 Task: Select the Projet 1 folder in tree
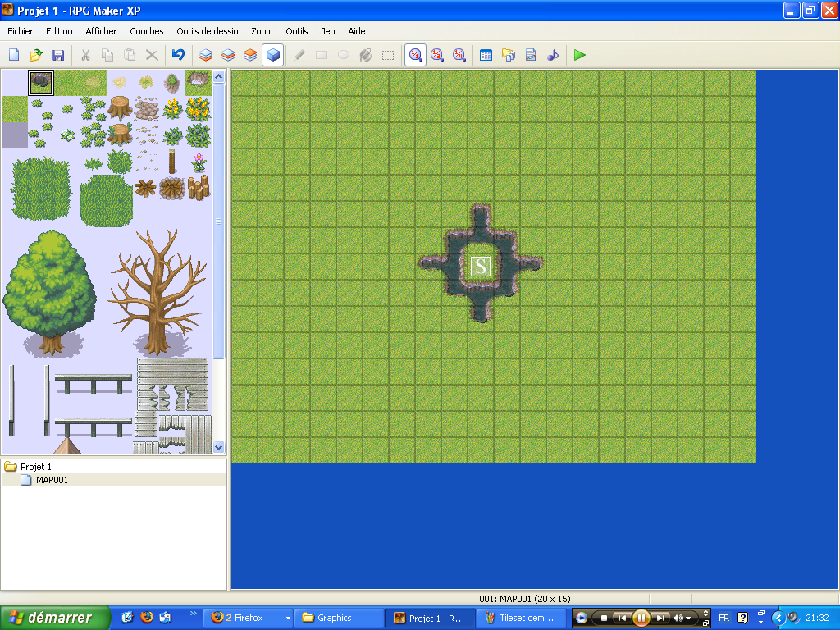(35, 467)
